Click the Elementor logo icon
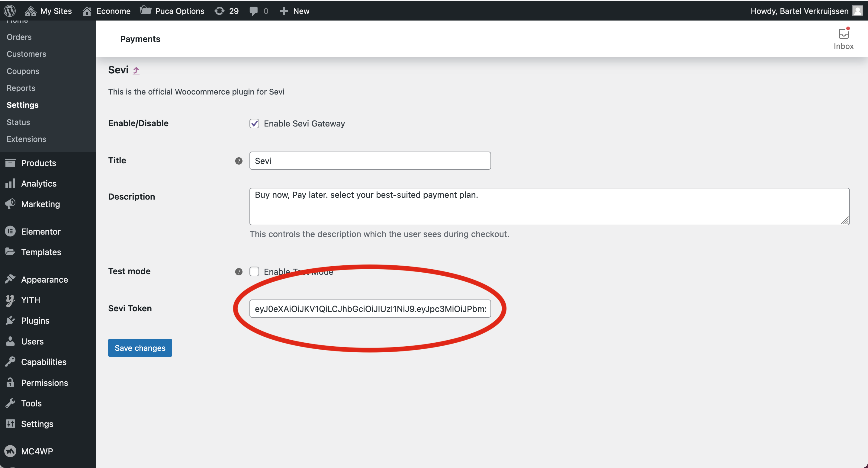 pos(10,231)
